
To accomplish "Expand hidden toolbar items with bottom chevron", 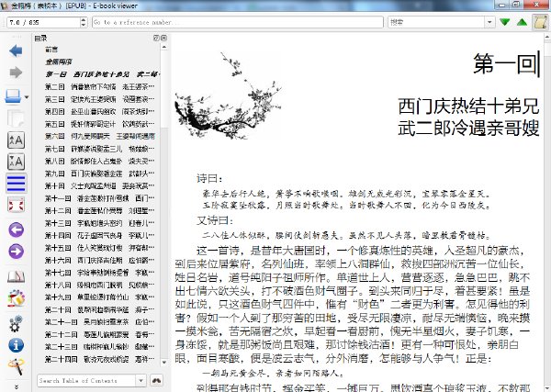I will coord(17,386).
